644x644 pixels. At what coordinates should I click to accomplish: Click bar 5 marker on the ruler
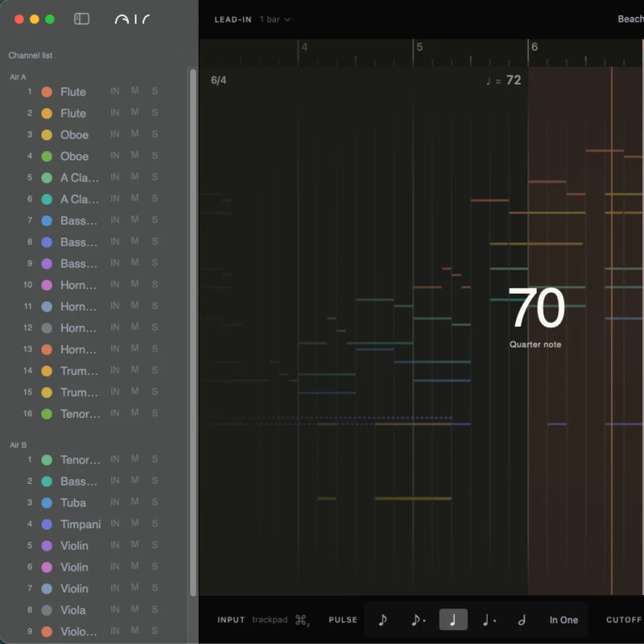tap(419, 47)
